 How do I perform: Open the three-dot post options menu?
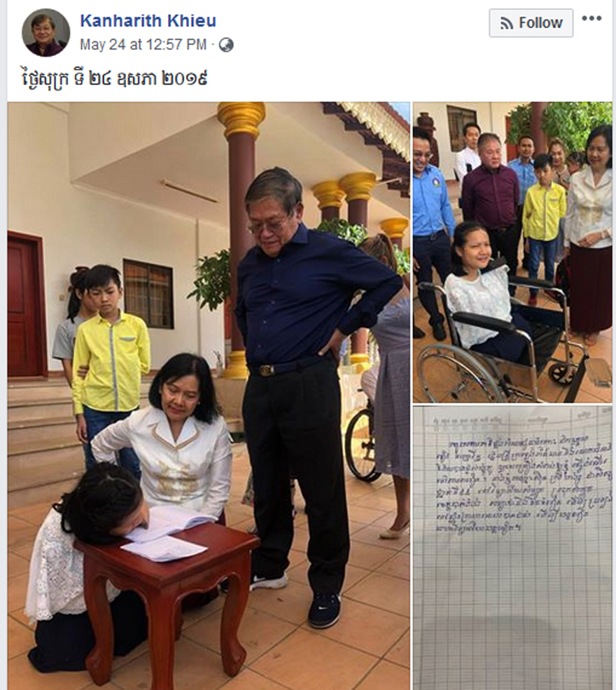[591, 18]
